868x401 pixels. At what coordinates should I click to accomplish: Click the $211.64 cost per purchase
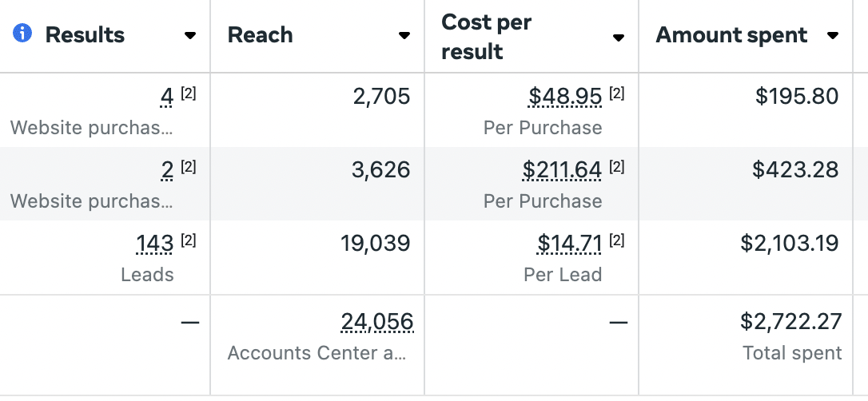[561, 169]
